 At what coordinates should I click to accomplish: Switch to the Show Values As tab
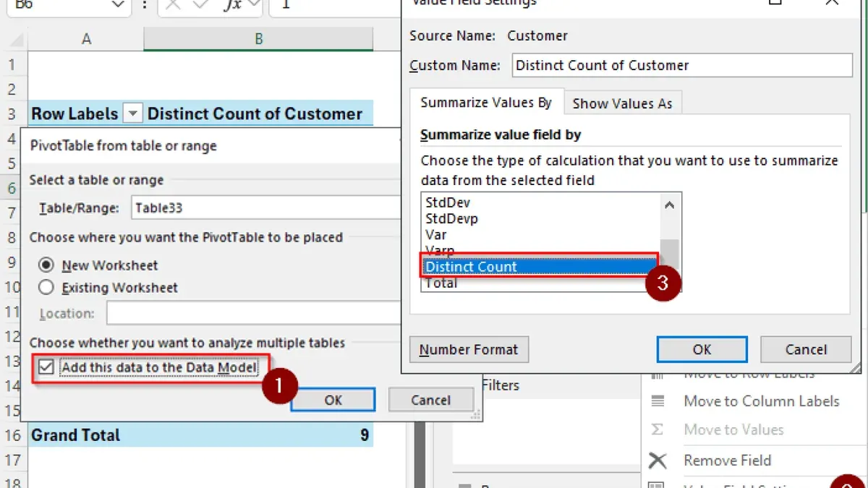(622, 103)
